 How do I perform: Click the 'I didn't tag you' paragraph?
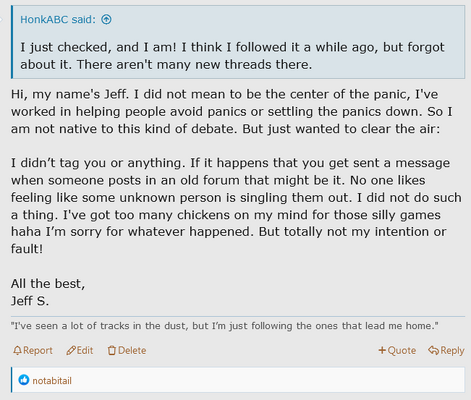(x=236, y=206)
